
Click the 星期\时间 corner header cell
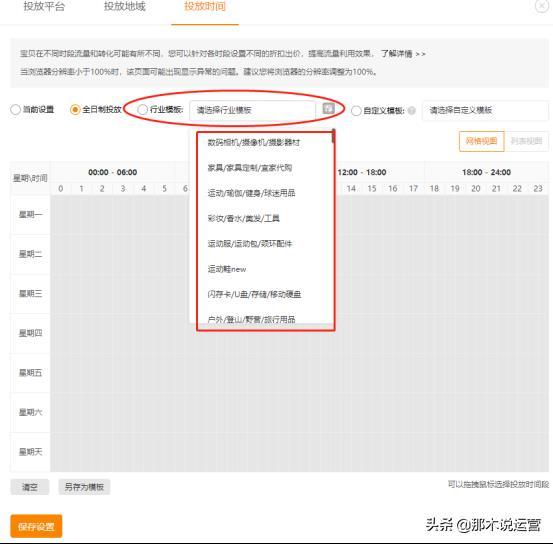[x=30, y=178]
